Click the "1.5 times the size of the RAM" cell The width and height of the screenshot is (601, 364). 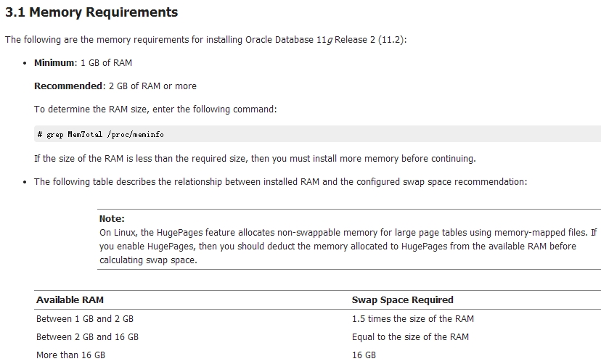(x=412, y=318)
